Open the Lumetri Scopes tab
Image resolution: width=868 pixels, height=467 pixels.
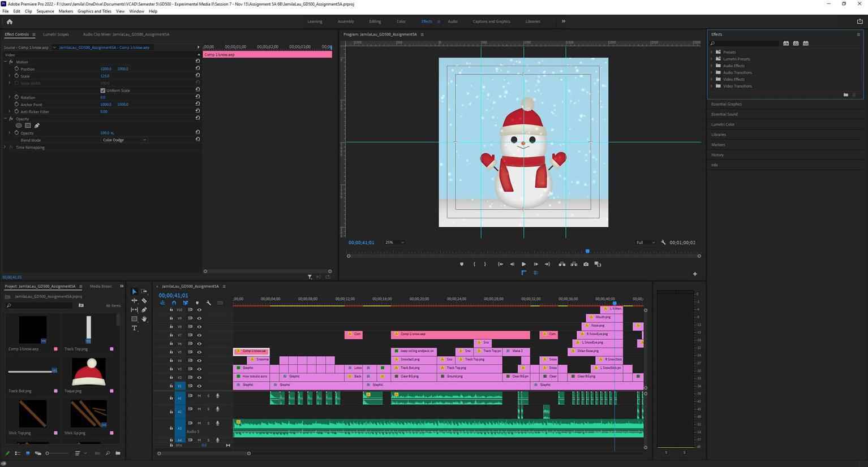point(56,34)
